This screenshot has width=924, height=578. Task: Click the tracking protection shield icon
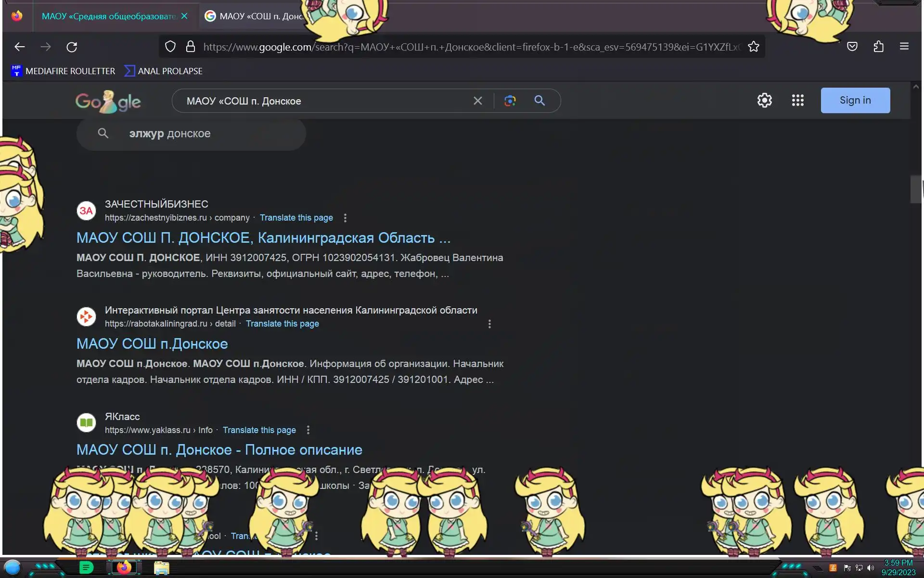point(170,47)
